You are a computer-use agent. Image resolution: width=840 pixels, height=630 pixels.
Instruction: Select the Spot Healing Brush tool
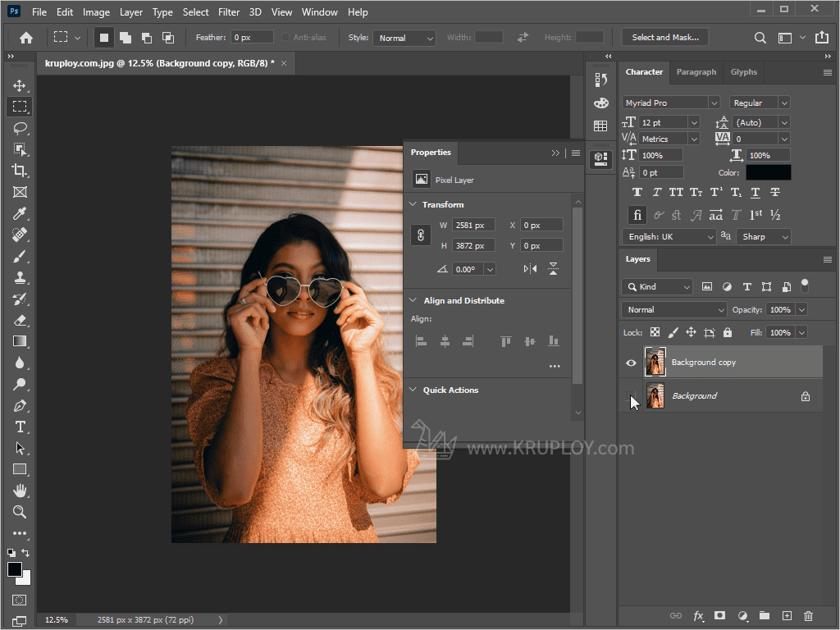pos(20,235)
